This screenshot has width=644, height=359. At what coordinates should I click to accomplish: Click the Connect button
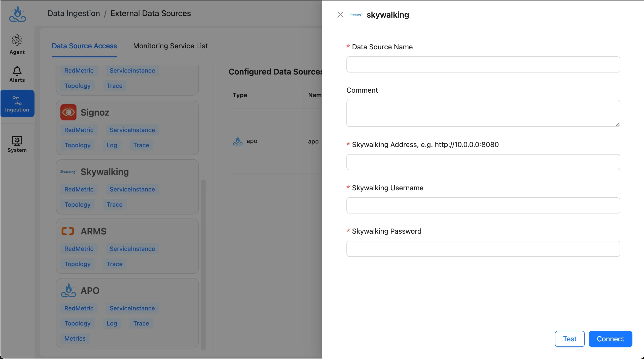click(610, 339)
